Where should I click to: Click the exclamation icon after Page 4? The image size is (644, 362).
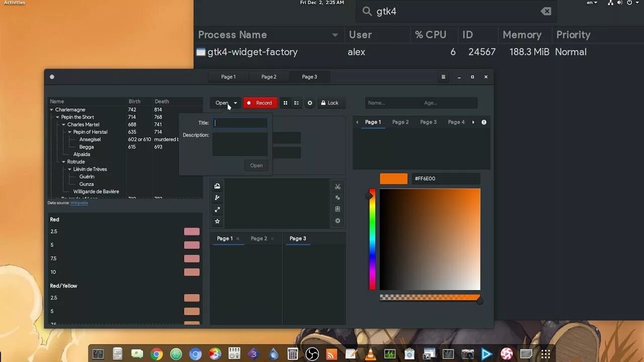click(x=484, y=122)
